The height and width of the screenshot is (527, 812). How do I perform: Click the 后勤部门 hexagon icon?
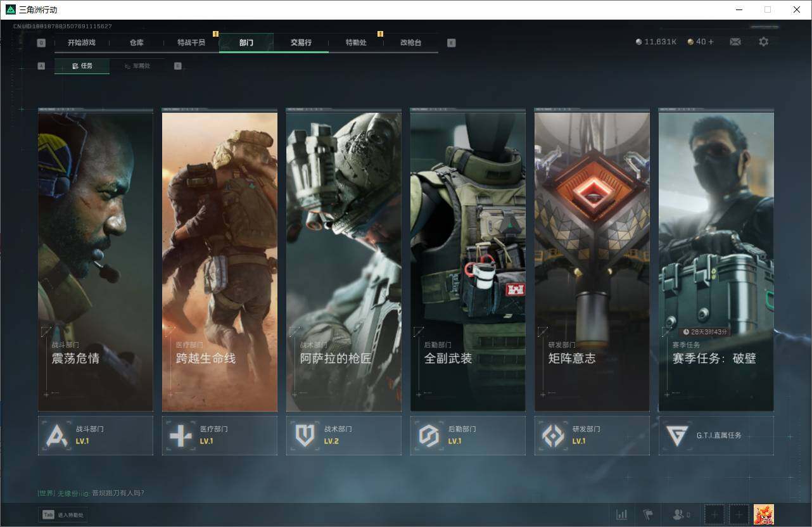(429, 436)
